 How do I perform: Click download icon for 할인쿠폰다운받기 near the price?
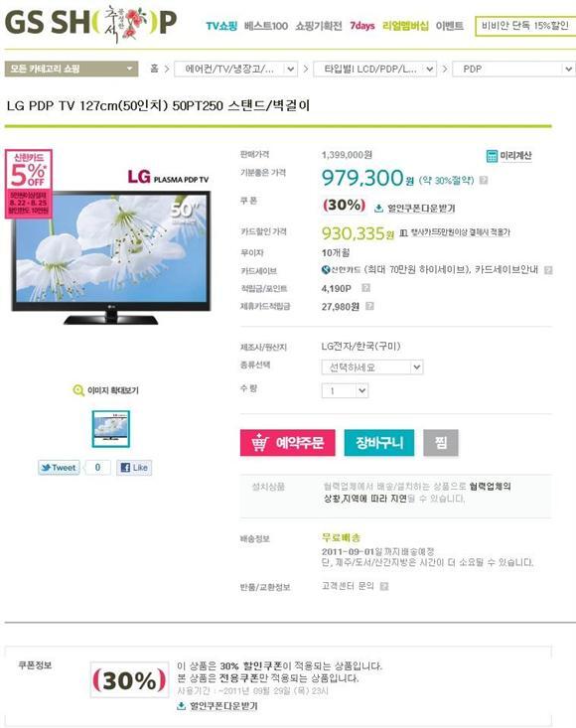coord(378,208)
